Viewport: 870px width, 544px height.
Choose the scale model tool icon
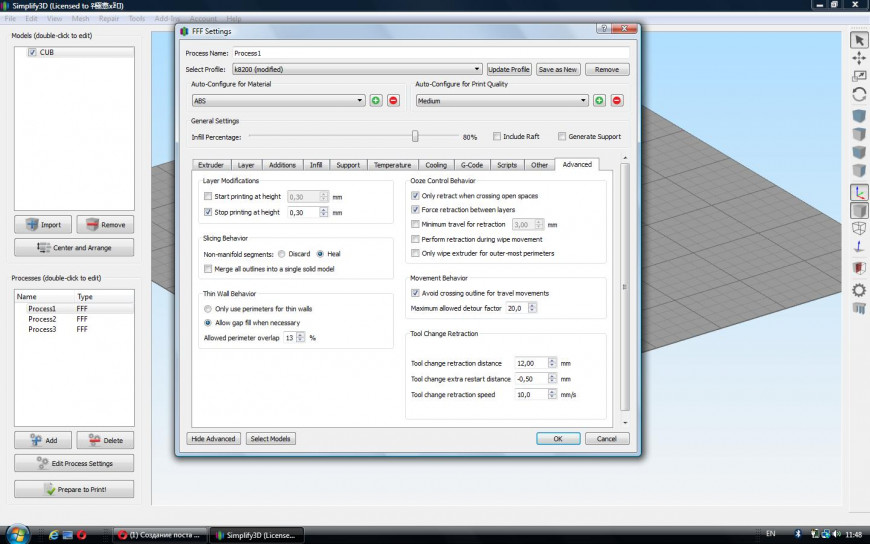859,76
